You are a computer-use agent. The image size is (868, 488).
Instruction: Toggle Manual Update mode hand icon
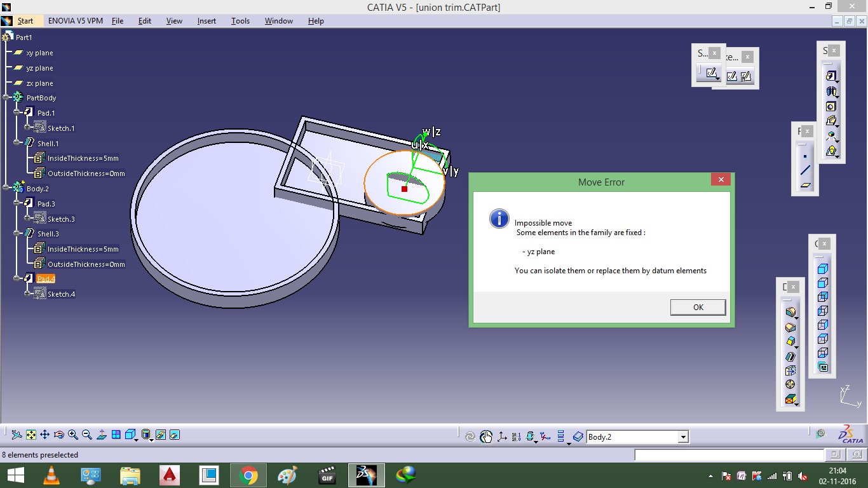[x=486, y=437]
